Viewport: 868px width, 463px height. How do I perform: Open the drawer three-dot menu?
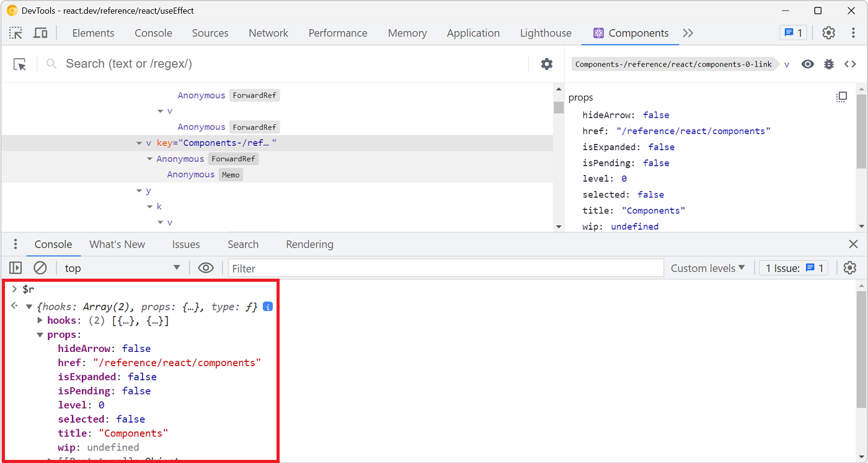click(x=15, y=245)
